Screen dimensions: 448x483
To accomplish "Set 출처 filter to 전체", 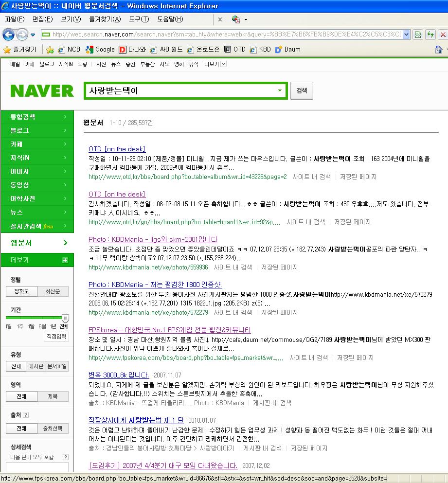I will [21, 429].
